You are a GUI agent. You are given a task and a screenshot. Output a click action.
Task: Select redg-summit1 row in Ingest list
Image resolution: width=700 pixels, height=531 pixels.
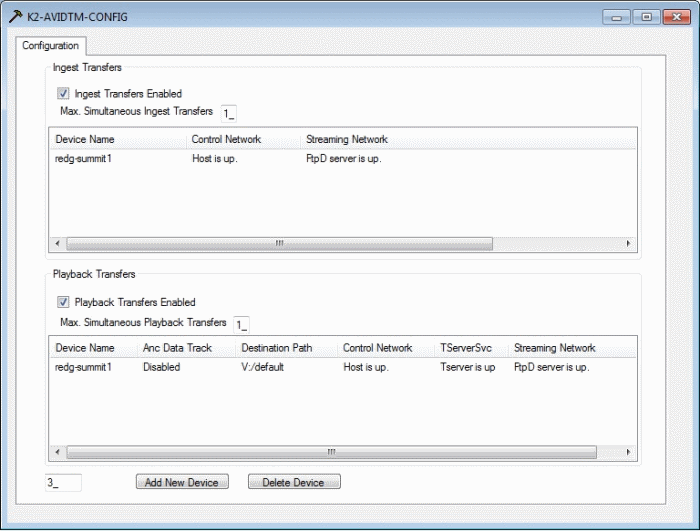[x=83, y=159]
